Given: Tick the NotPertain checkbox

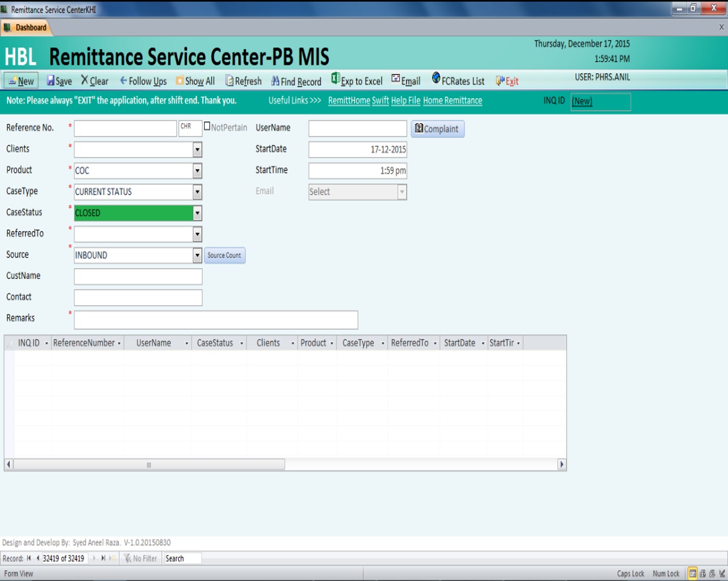Looking at the screenshot, I should click(207, 126).
